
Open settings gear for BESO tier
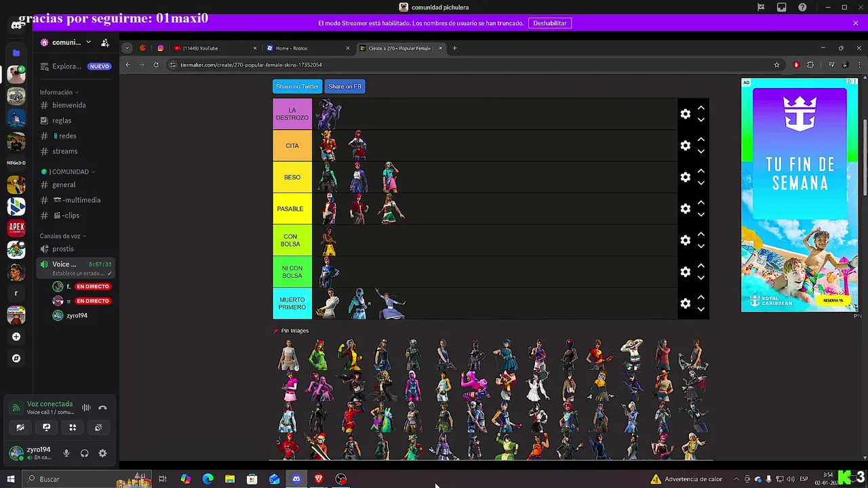tap(685, 177)
